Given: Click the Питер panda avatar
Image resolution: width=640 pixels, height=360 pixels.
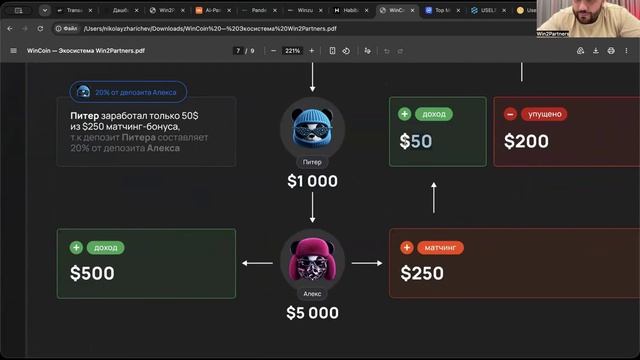Looking at the screenshot, I should click(312, 129).
